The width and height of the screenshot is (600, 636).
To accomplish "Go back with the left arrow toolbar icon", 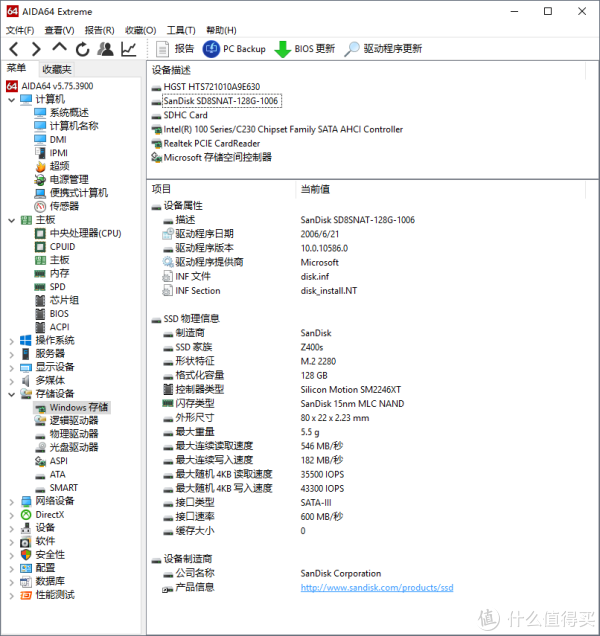I will pyautogui.click(x=14, y=49).
